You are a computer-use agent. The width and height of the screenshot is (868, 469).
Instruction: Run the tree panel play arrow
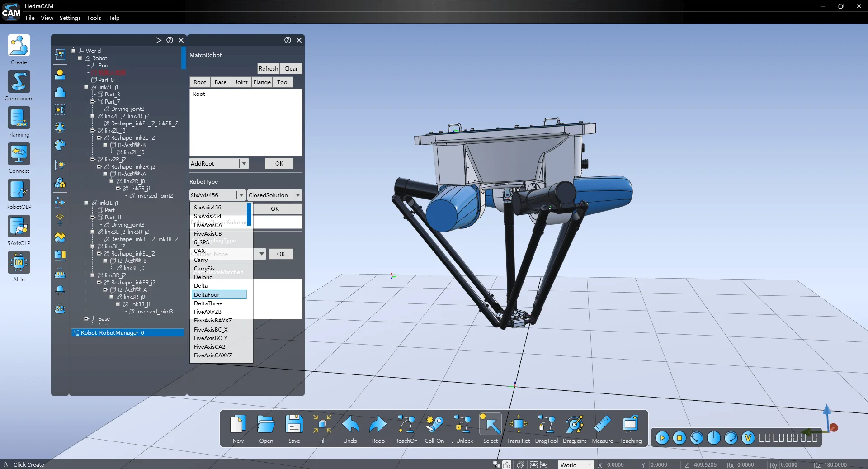click(x=158, y=40)
